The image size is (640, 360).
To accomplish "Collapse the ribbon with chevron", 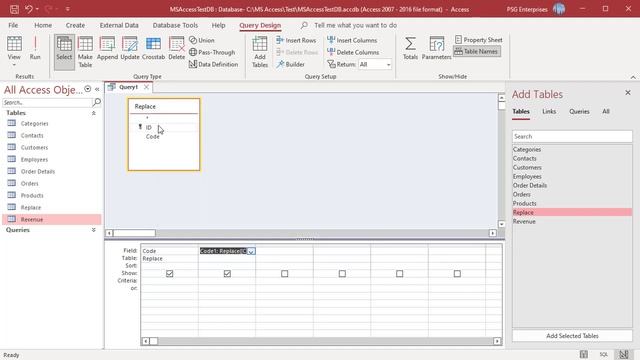I will pos(633,77).
